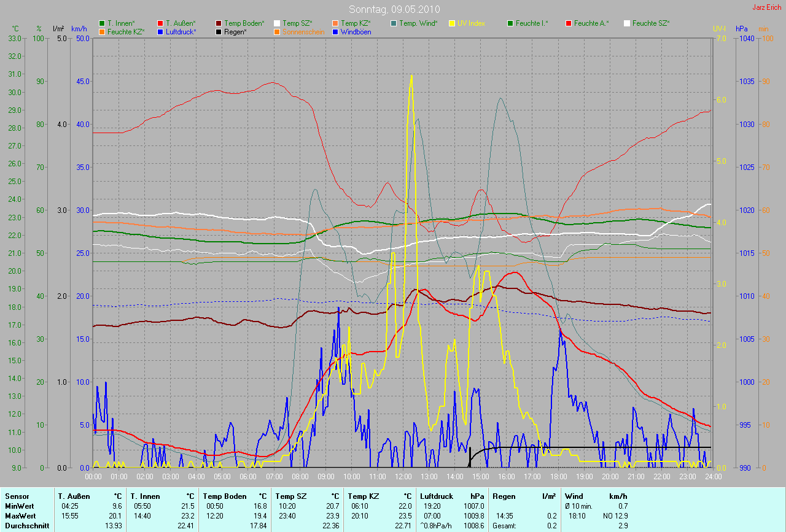Click the black Regen legend square
This screenshot has height=532, width=786.
click(219, 31)
